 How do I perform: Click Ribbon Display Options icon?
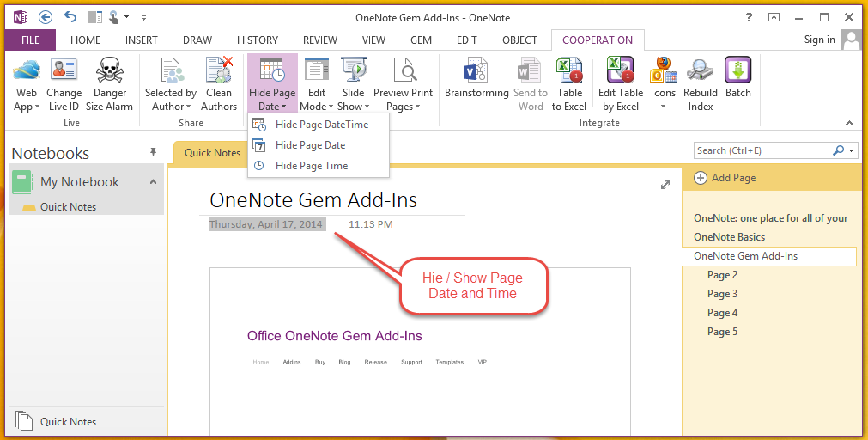(774, 17)
